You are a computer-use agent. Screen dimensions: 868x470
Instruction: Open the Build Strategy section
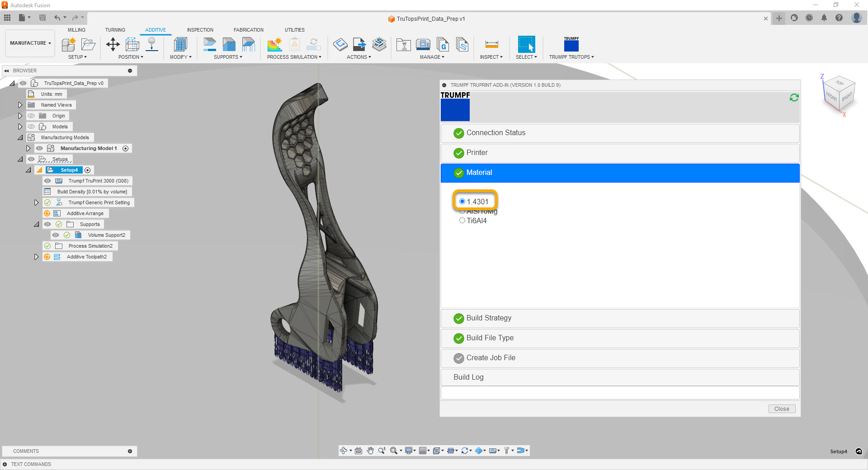click(x=489, y=318)
